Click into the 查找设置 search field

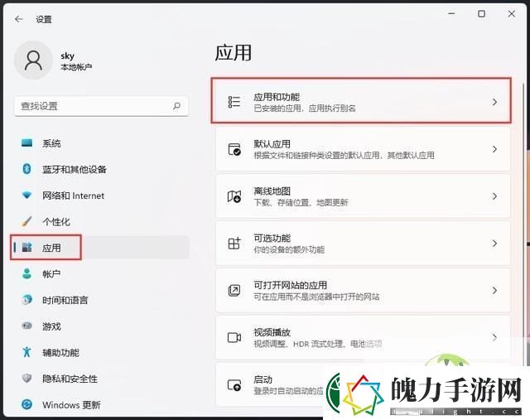click(101, 106)
